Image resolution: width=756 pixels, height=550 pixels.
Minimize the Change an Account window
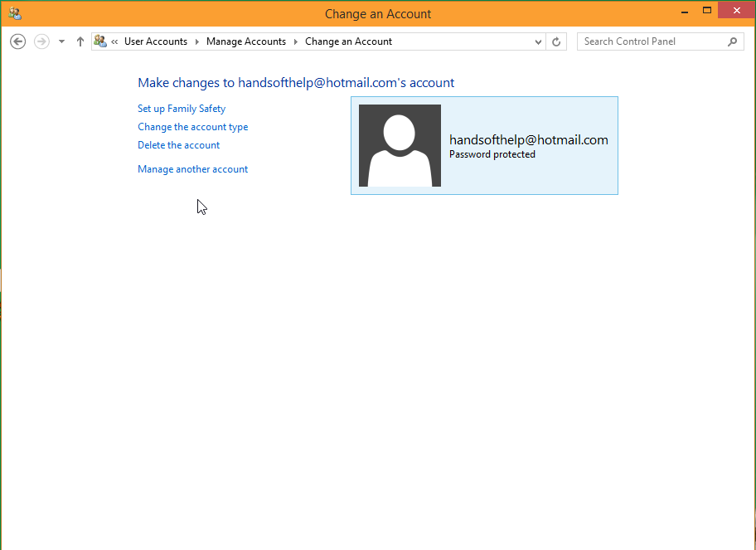point(685,12)
